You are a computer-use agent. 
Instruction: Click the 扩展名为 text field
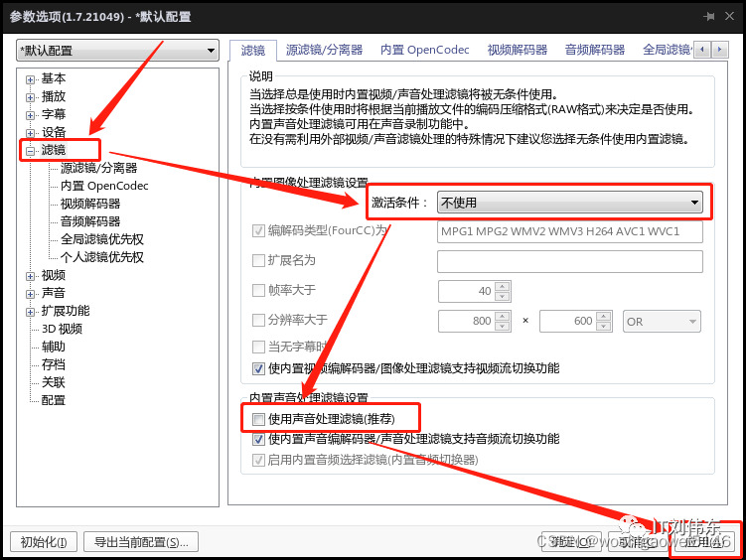click(x=570, y=261)
